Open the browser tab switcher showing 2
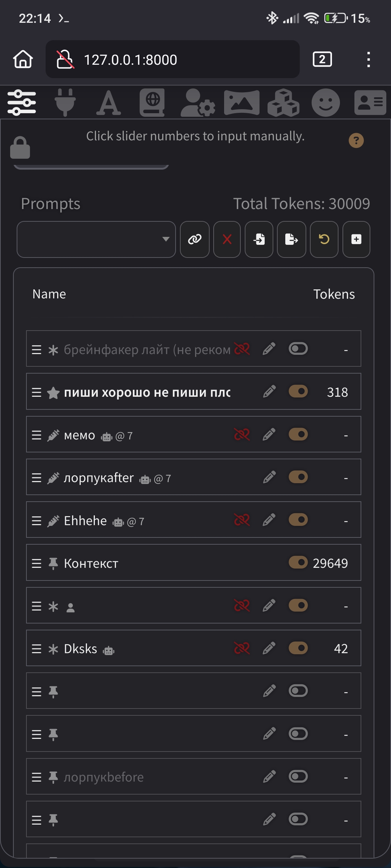The height and width of the screenshot is (868, 391). (x=322, y=59)
